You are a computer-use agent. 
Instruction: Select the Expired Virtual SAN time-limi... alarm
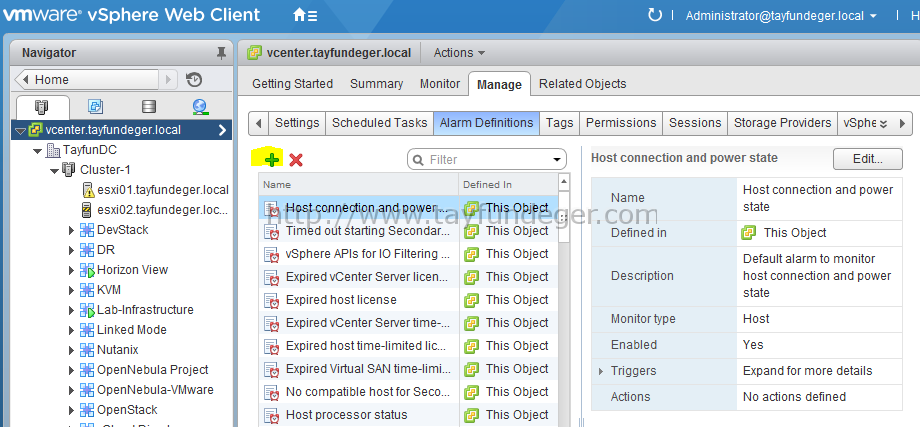point(408,369)
